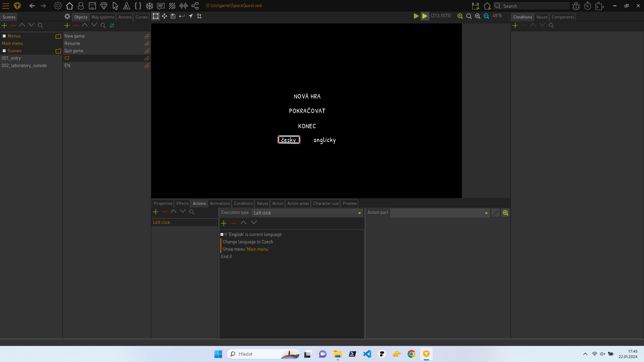Toggle the highlighted second play button

coord(425,16)
